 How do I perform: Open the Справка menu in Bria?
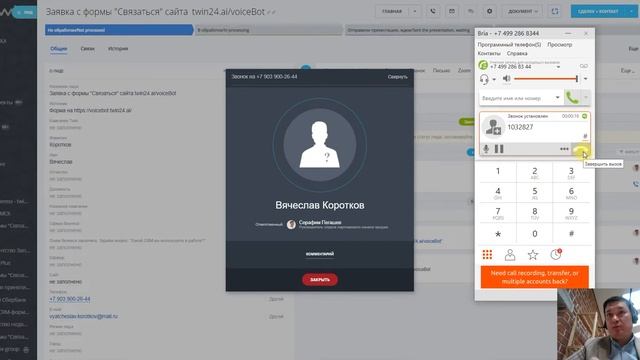517,53
